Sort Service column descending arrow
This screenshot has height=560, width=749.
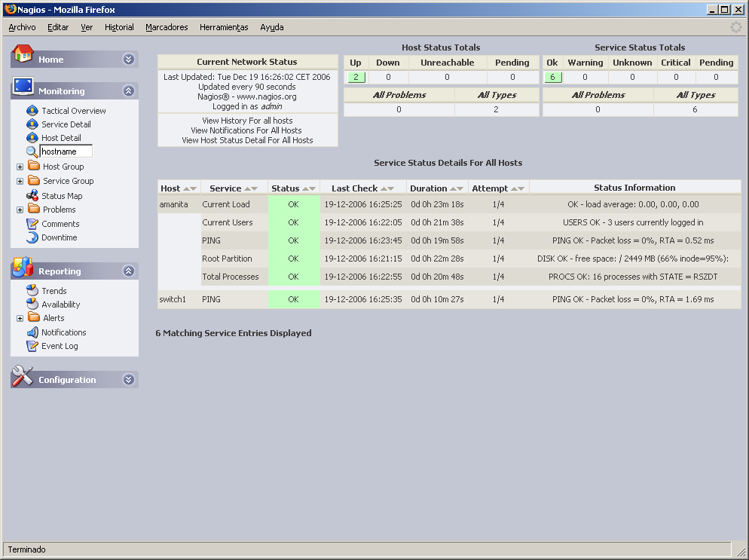(x=254, y=188)
